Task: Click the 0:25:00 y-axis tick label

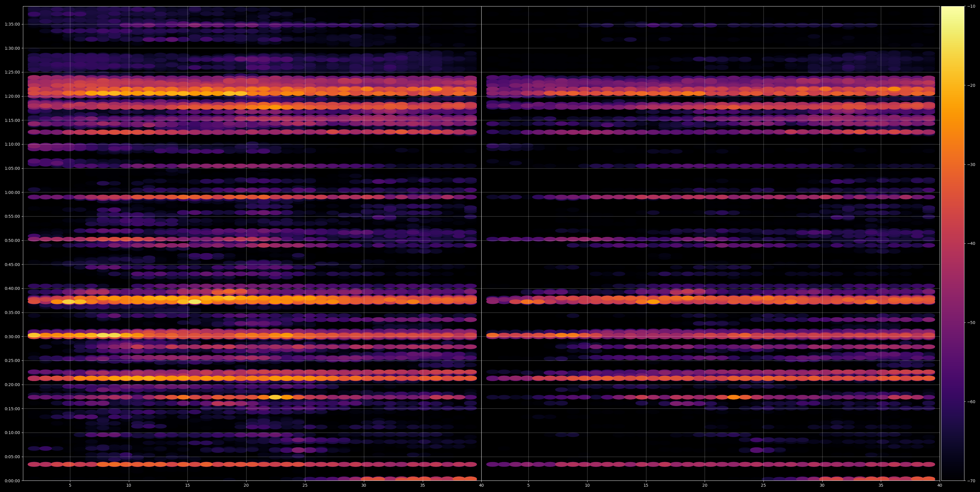Action: tap(12, 361)
